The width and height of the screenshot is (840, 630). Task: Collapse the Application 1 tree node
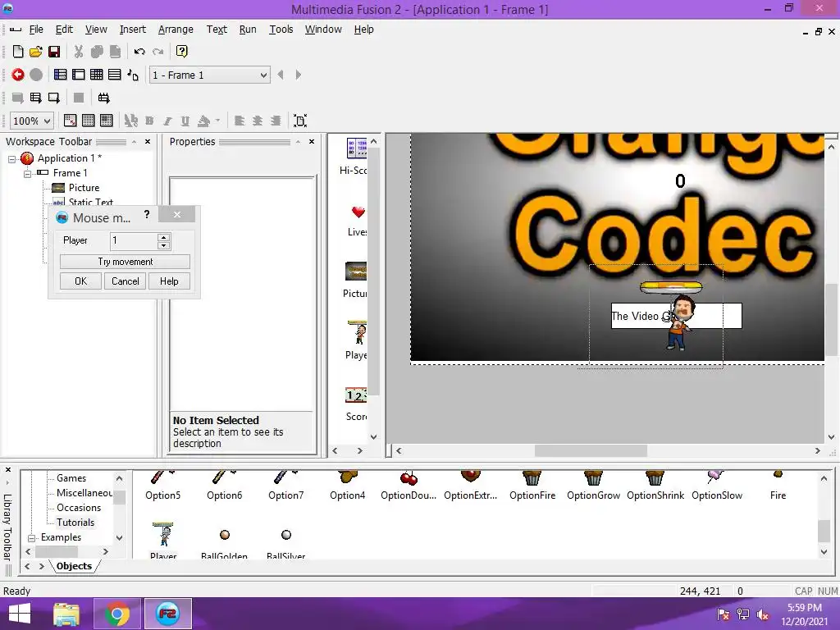coord(11,158)
